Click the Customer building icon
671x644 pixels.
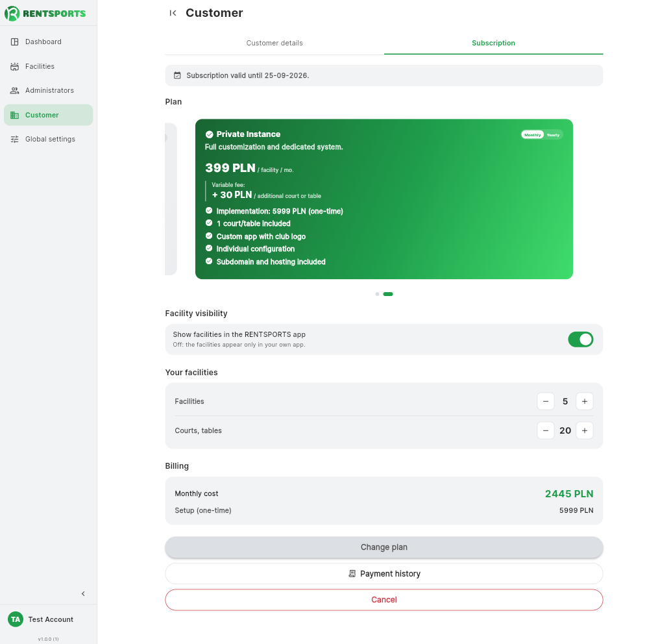[14, 115]
